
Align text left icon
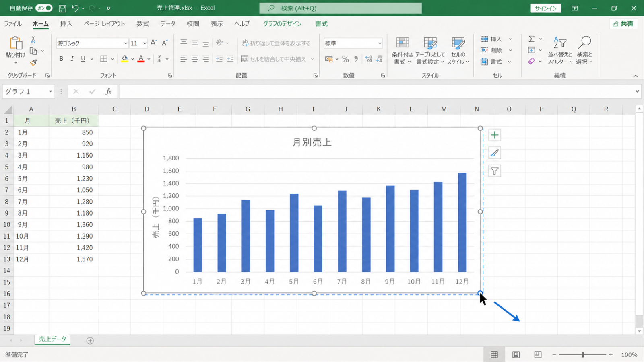184,59
